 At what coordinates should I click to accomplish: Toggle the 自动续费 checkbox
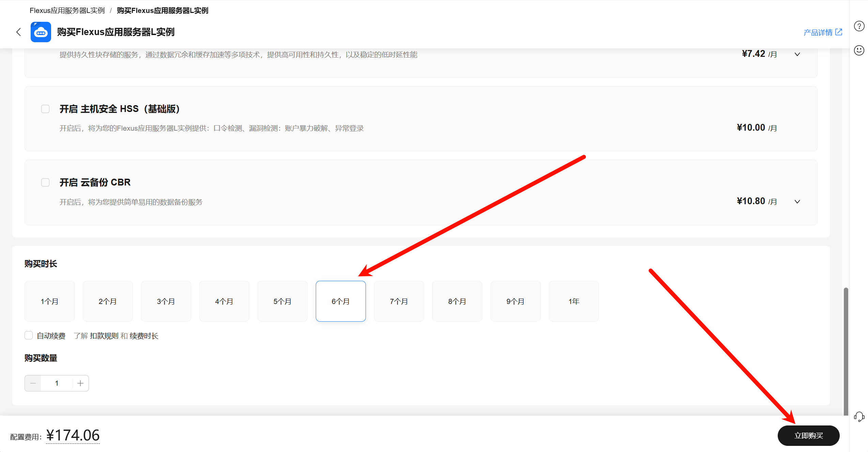click(29, 336)
